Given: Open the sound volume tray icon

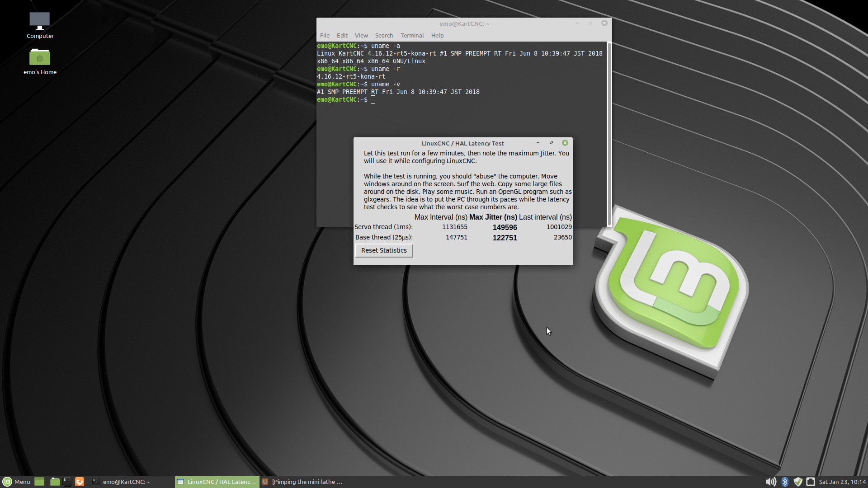Looking at the screenshot, I should click(x=771, y=482).
